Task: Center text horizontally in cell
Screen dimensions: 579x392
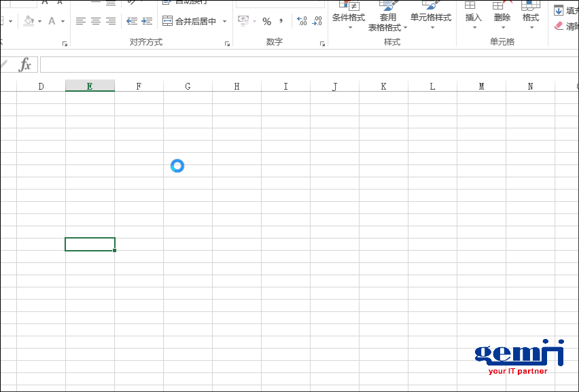Action: click(x=96, y=22)
